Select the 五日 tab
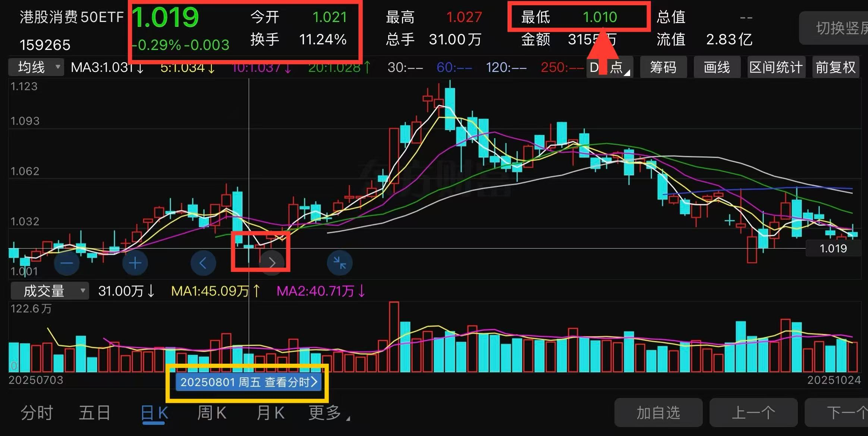 point(95,413)
